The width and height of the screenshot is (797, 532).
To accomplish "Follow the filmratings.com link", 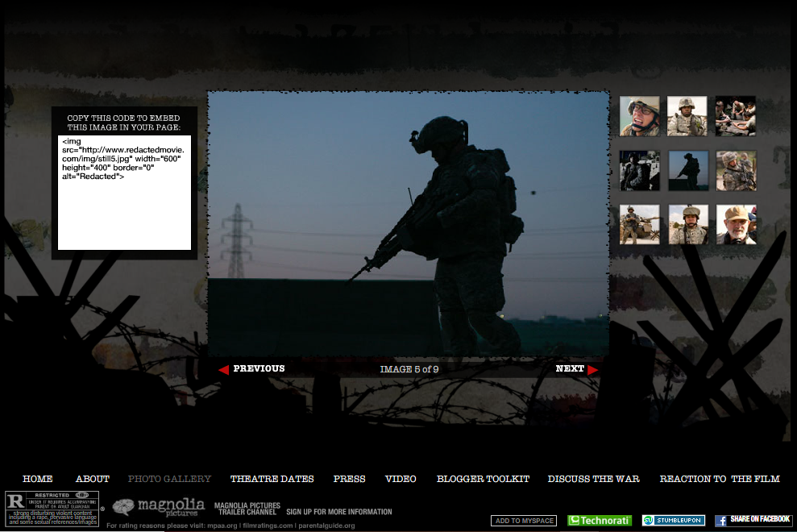I will (x=268, y=526).
